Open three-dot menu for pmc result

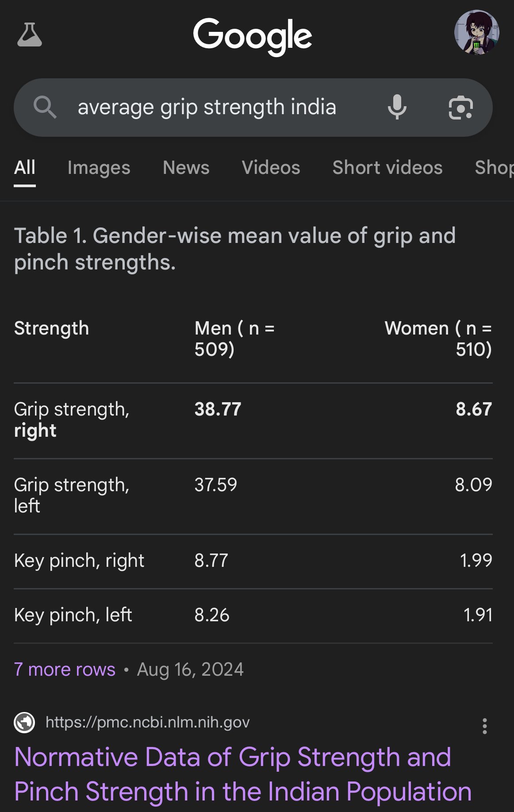[485, 726]
